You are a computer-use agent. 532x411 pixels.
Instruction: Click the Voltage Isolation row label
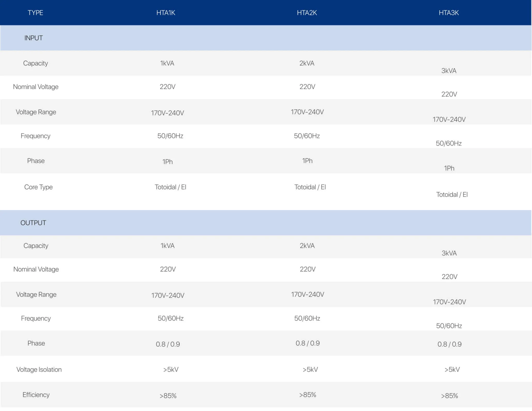(x=39, y=369)
